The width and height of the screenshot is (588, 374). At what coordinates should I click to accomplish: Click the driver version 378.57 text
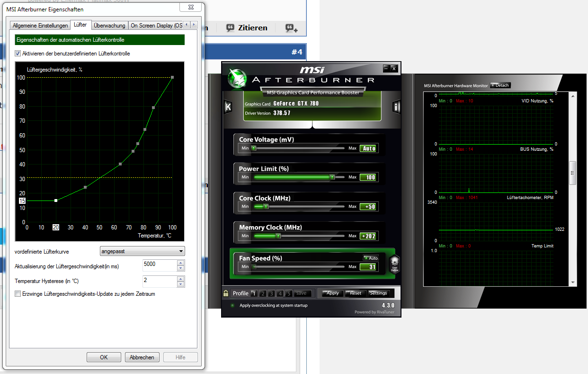click(282, 113)
